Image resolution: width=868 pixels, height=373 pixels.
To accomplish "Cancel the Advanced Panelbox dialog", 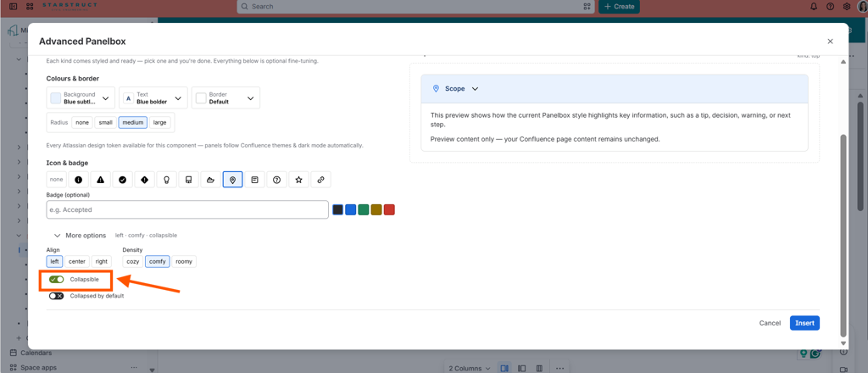I will coord(770,323).
